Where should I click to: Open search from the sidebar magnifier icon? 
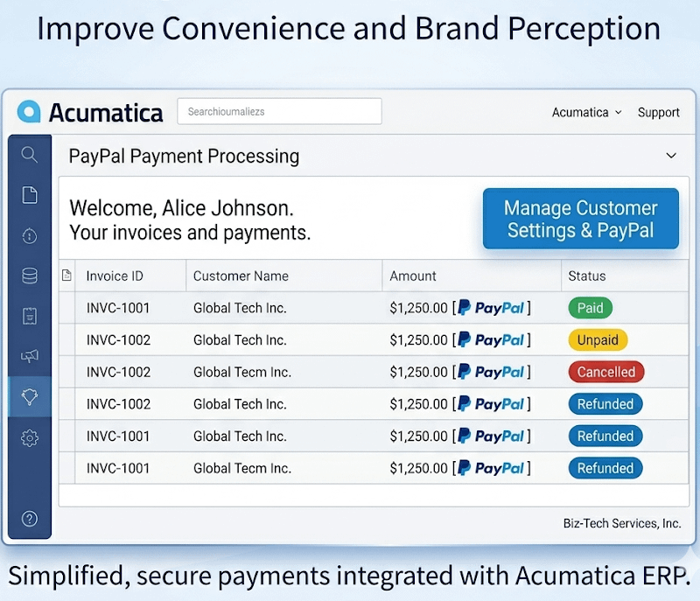pos(30,155)
